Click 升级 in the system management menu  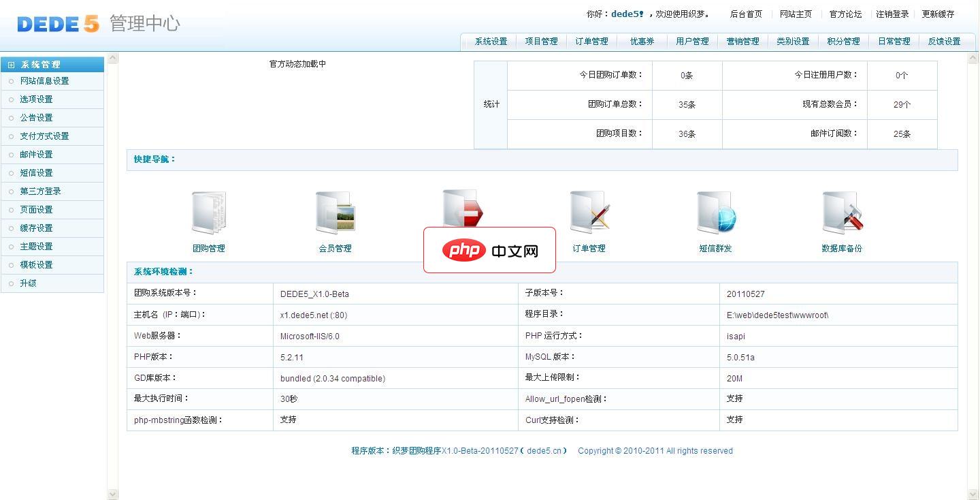click(29, 283)
